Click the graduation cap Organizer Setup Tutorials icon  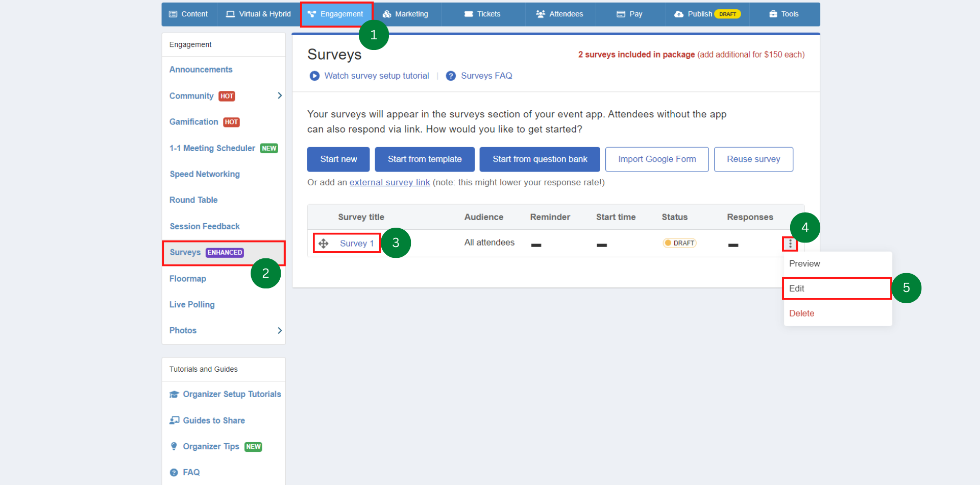pyautogui.click(x=174, y=394)
